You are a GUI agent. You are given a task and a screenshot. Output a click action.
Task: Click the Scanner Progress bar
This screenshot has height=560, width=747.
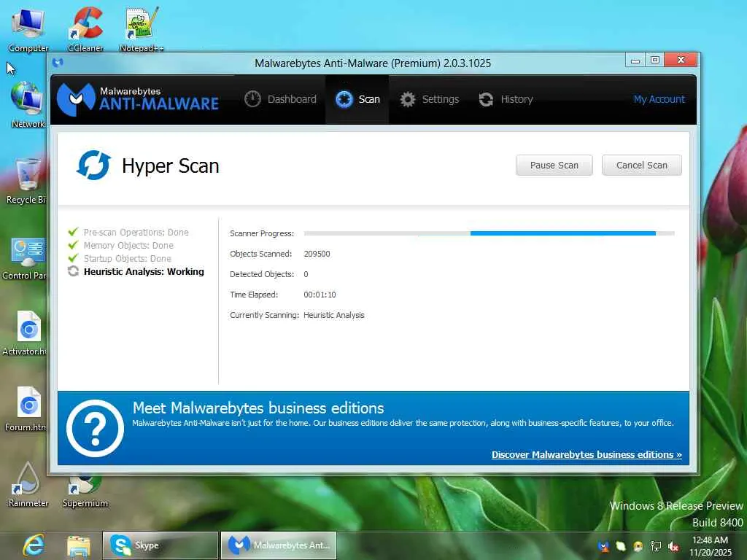click(x=489, y=233)
